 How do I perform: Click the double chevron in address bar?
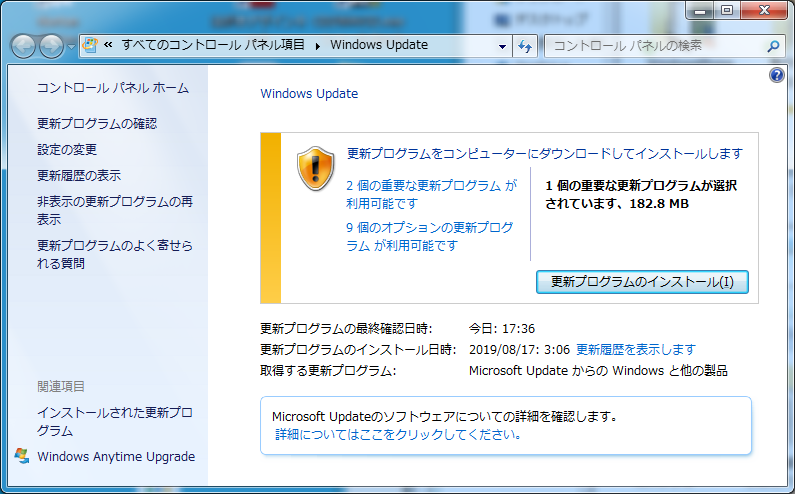(108, 45)
